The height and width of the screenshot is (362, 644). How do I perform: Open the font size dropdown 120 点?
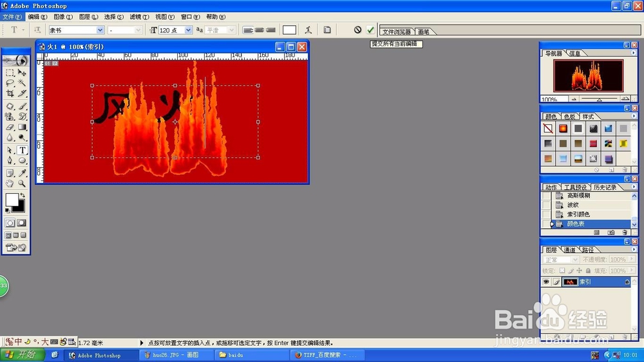tap(188, 30)
